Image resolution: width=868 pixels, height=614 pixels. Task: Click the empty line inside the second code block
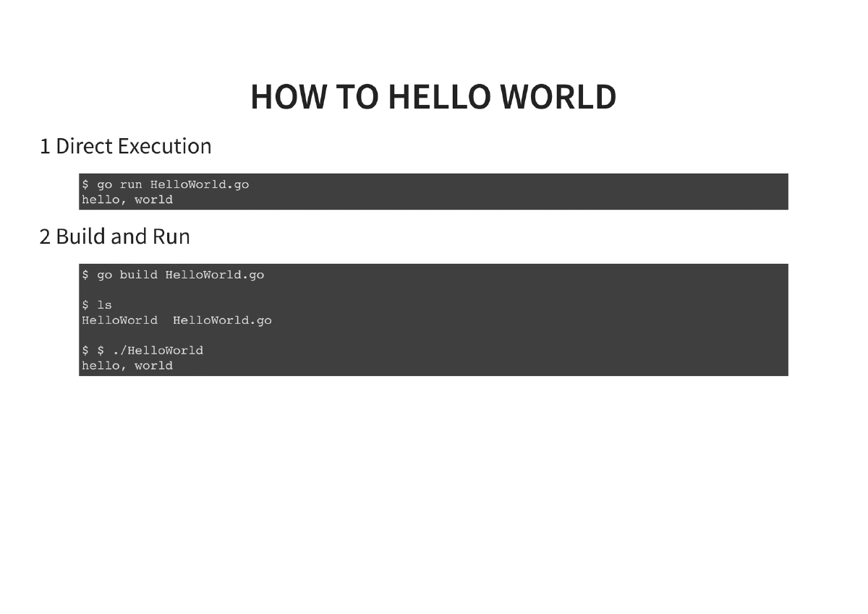click(x=289, y=289)
